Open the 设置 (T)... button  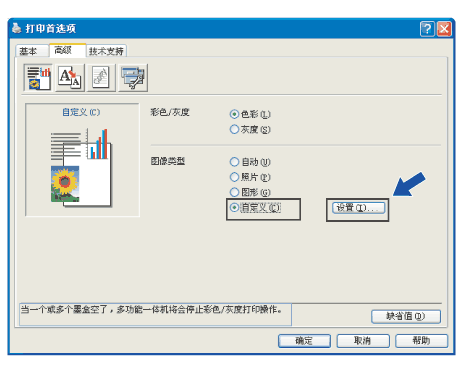click(358, 208)
